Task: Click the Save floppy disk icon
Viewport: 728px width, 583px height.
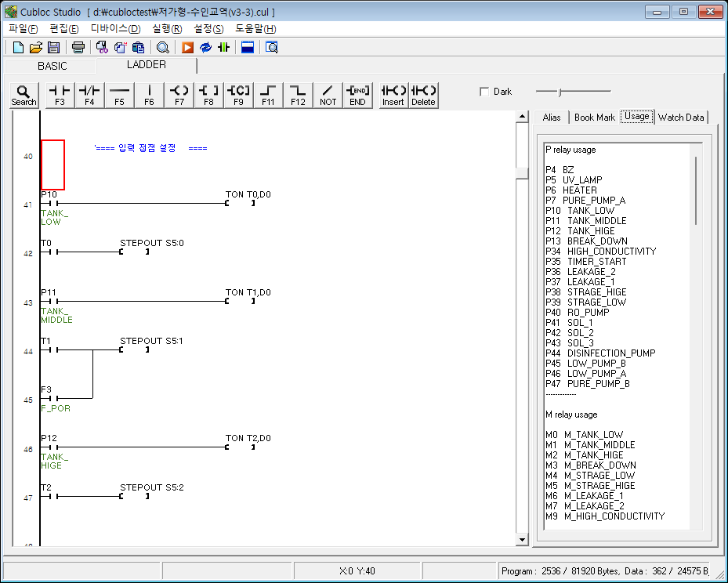Action: (53, 47)
